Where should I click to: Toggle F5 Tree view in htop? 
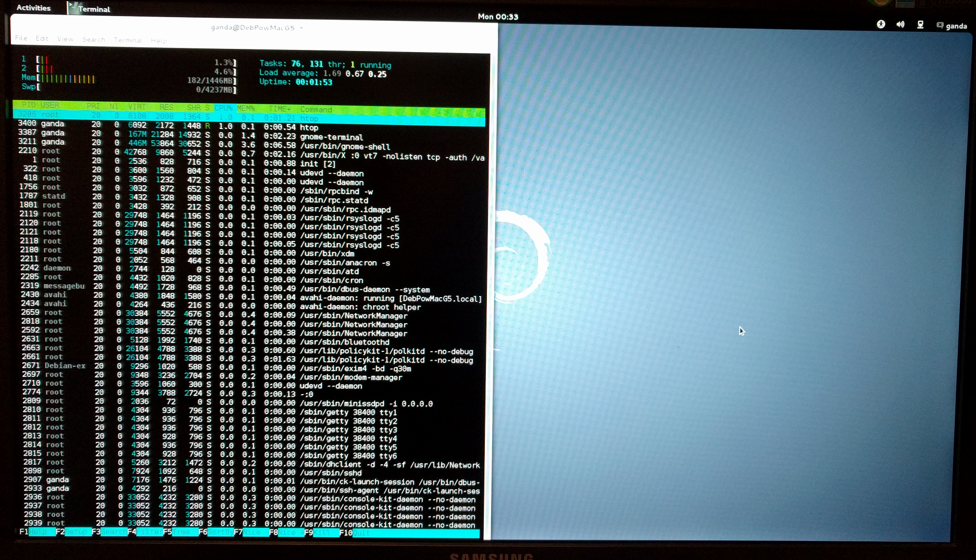click(x=176, y=532)
